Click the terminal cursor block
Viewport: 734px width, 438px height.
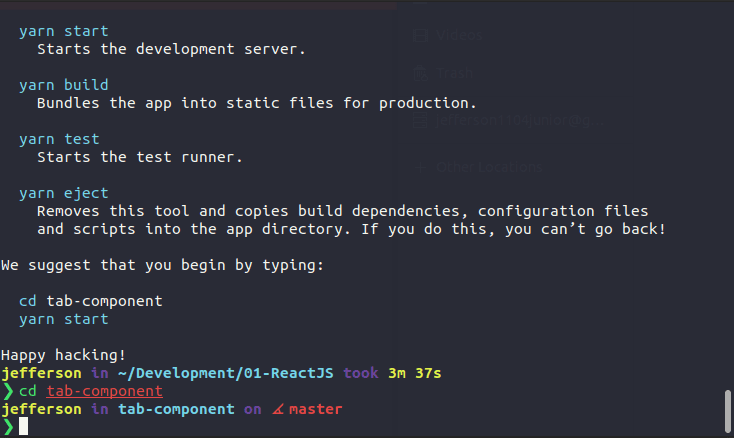(23, 427)
